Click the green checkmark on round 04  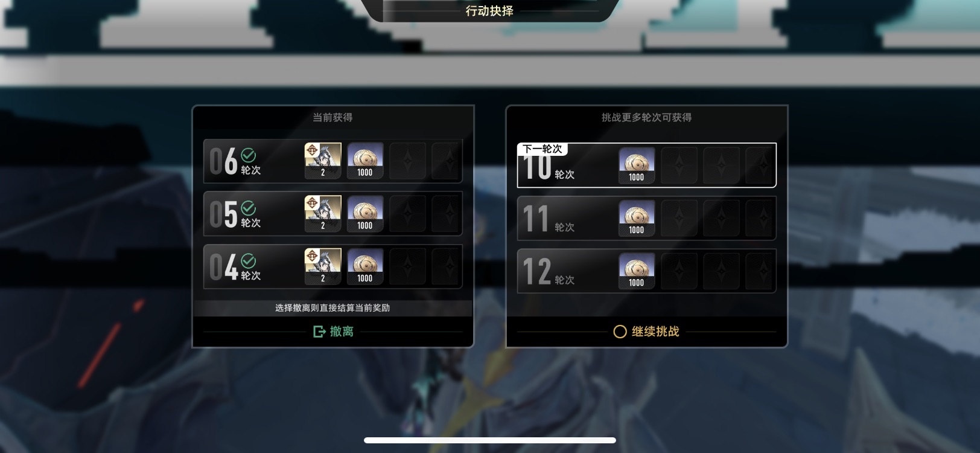click(248, 261)
